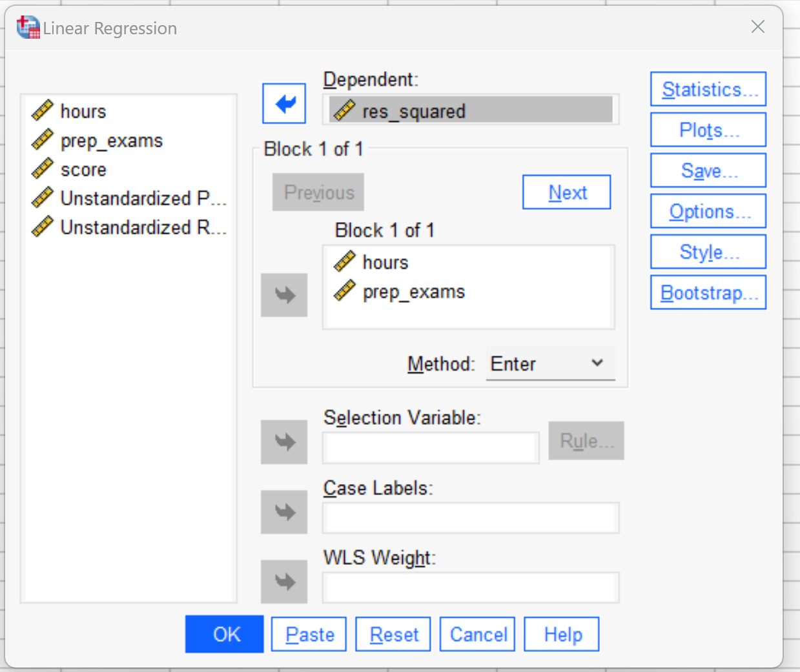Confirm the regression with OK
The height and width of the screenshot is (672, 800).
[x=225, y=634]
